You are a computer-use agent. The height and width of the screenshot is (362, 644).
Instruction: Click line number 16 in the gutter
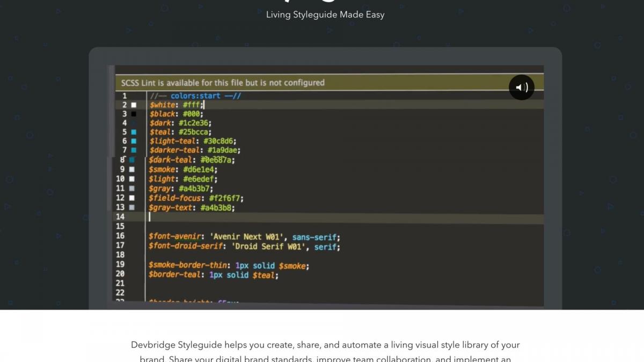point(120,236)
